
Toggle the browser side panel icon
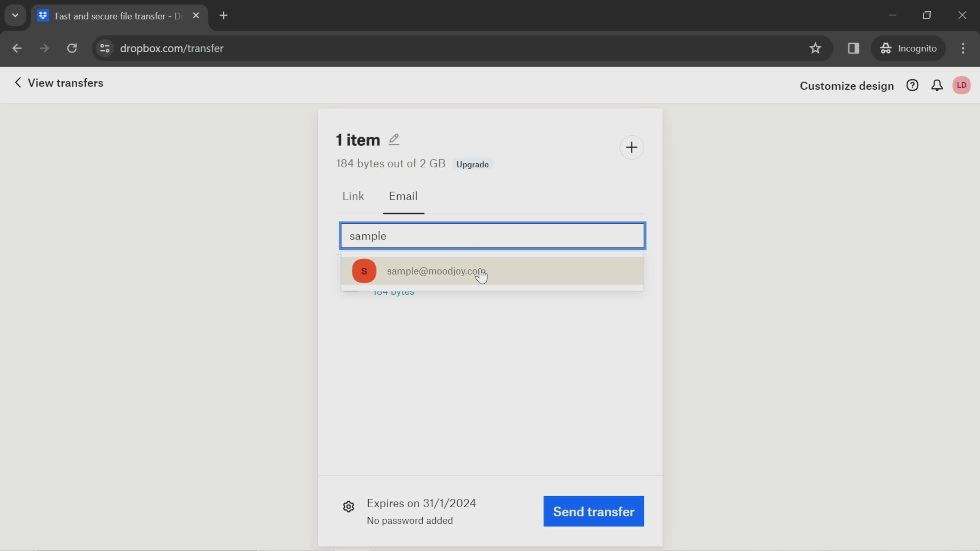click(x=853, y=48)
